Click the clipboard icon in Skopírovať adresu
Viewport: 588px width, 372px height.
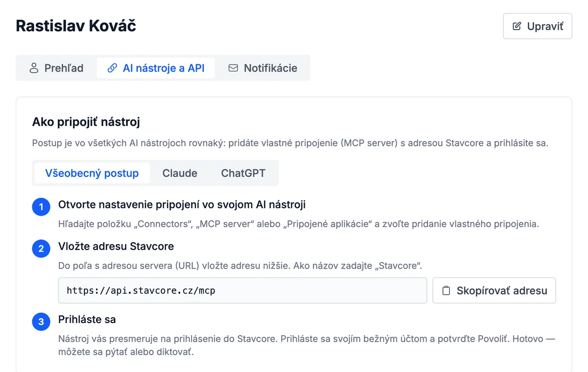pos(446,291)
